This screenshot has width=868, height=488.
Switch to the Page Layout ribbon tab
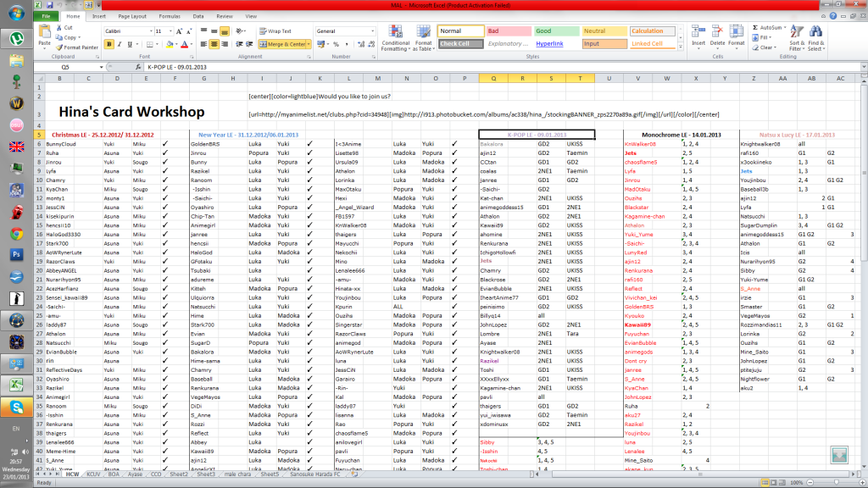click(131, 16)
